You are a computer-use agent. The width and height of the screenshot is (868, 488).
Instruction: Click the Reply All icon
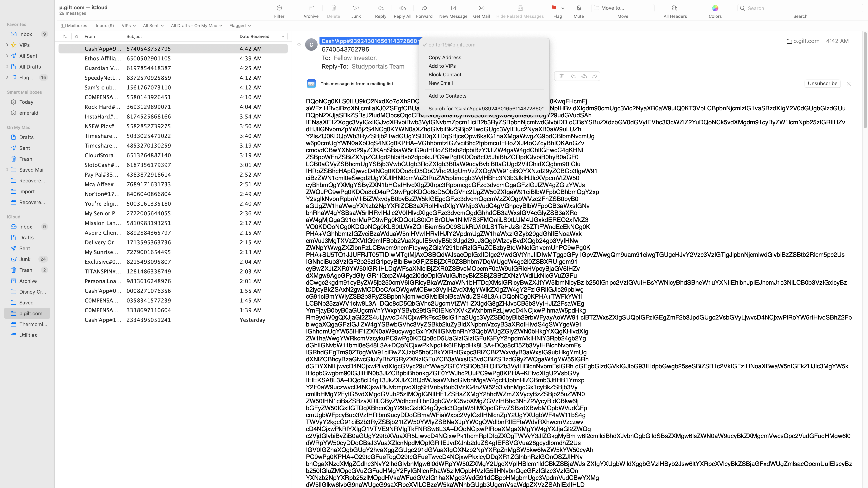tap(402, 8)
